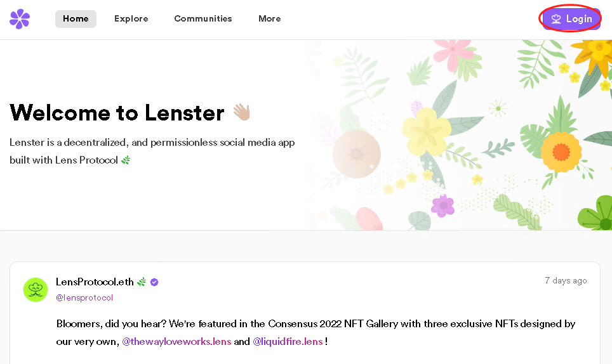Expand the More menu
This screenshot has height=364, width=612.
[x=269, y=19]
